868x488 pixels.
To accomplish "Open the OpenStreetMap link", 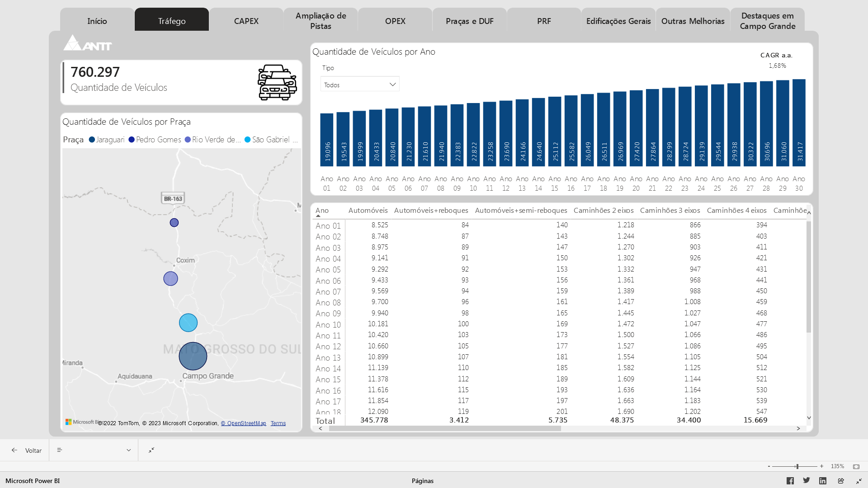I will (x=244, y=423).
